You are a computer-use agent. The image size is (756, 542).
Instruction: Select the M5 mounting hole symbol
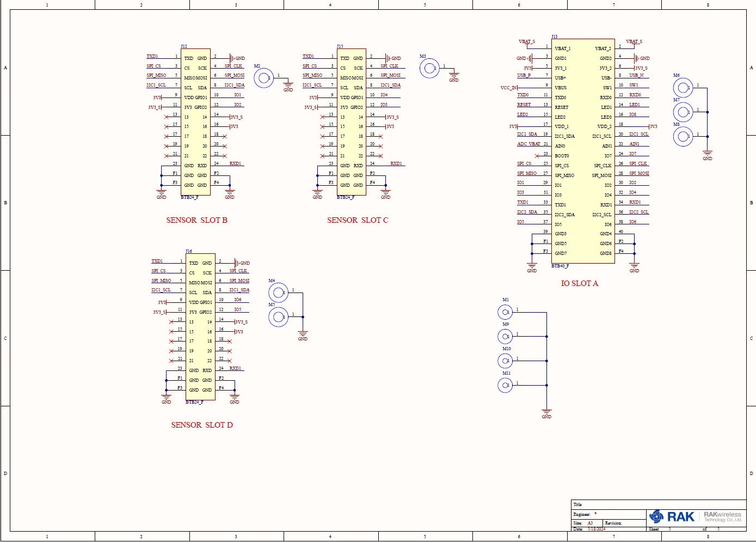pyautogui.click(x=278, y=316)
